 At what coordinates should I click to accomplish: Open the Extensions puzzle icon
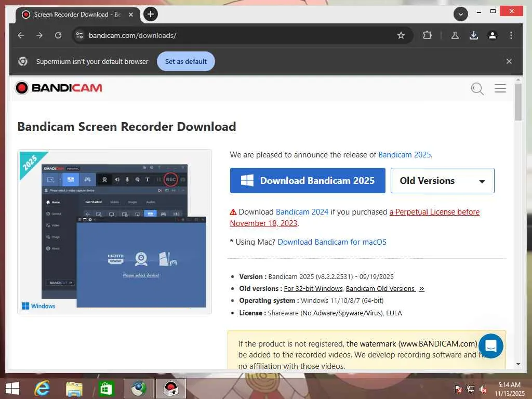427,35
